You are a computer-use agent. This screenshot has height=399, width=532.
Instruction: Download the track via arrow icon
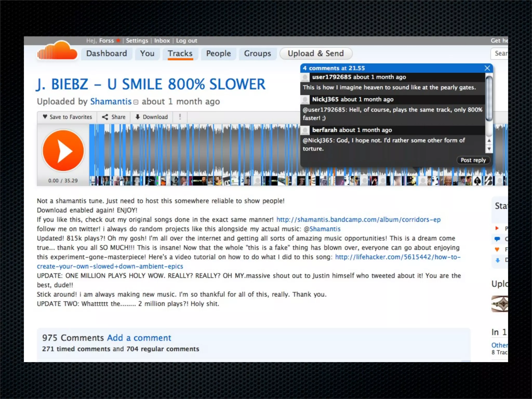138,117
